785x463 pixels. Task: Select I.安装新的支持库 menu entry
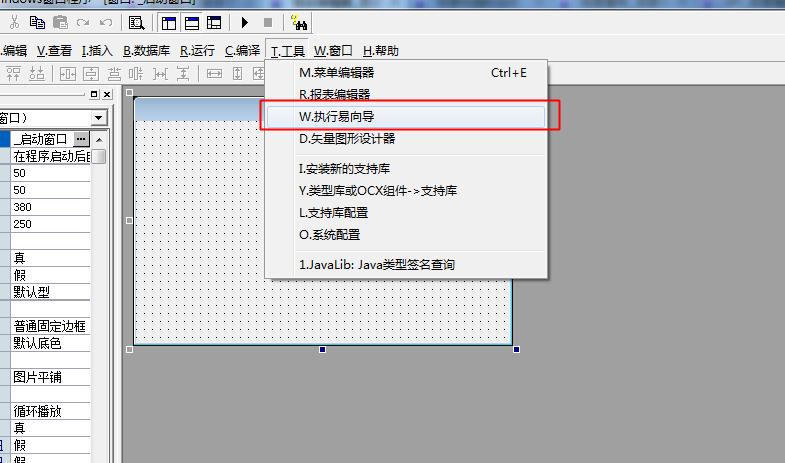pyautogui.click(x=406, y=169)
